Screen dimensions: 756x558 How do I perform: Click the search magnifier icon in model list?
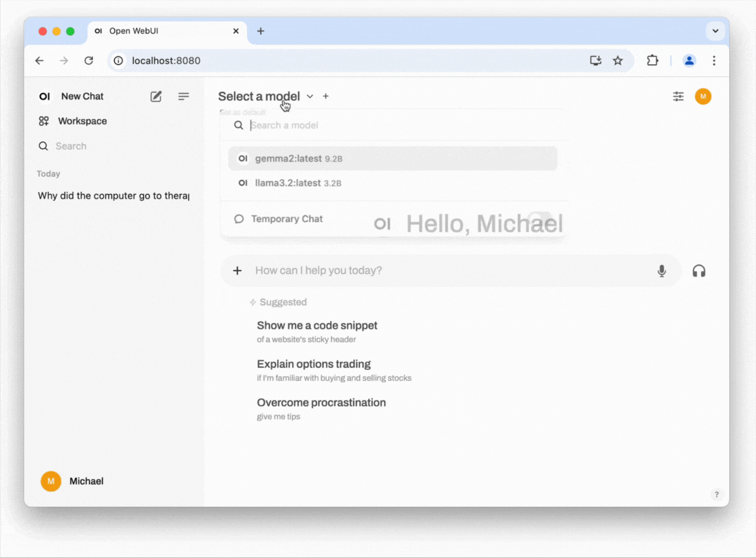tap(239, 125)
